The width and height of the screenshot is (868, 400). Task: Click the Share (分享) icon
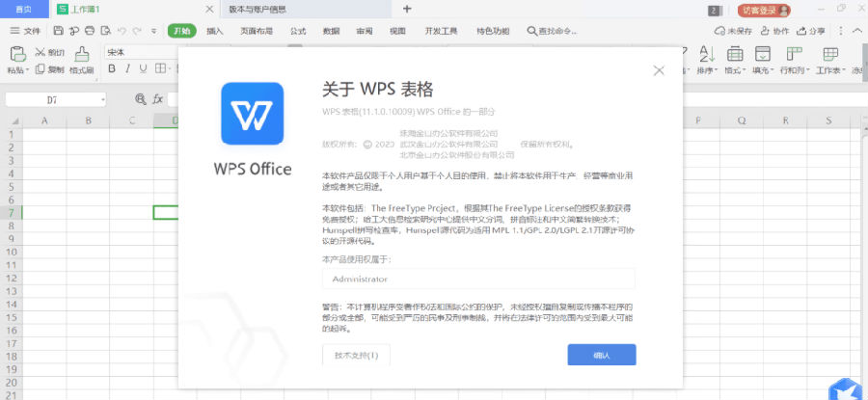pyautogui.click(x=801, y=31)
